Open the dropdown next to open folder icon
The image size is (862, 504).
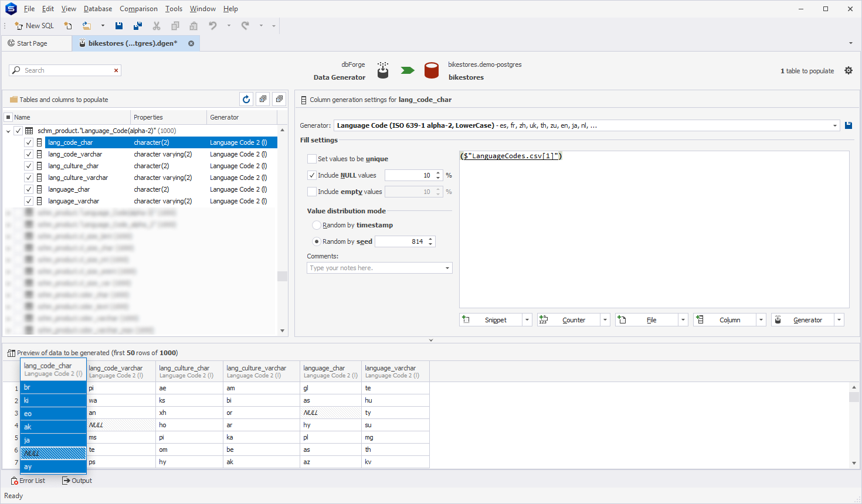point(103,26)
